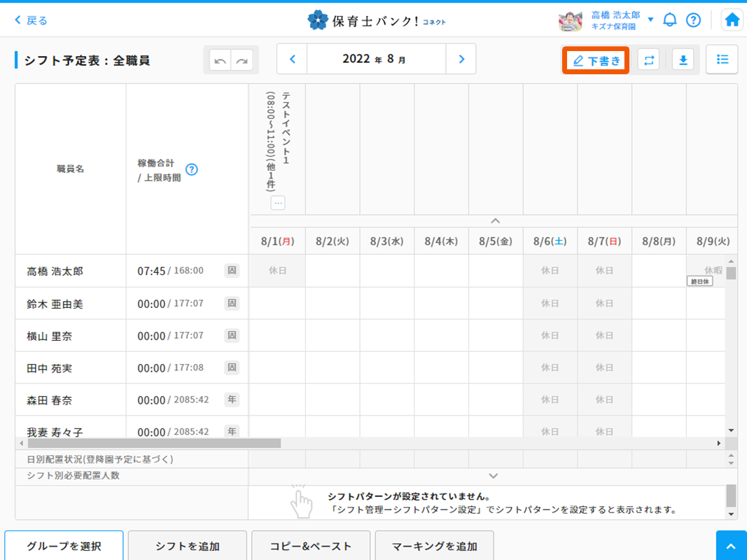Open more events ellipsis on 8/1
This screenshot has width=747, height=560.
pyautogui.click(x=278, y=203)
